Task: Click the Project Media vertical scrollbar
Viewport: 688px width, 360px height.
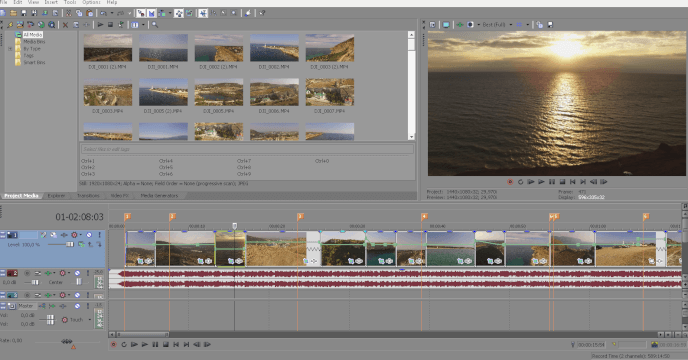Action: (411, 86)
